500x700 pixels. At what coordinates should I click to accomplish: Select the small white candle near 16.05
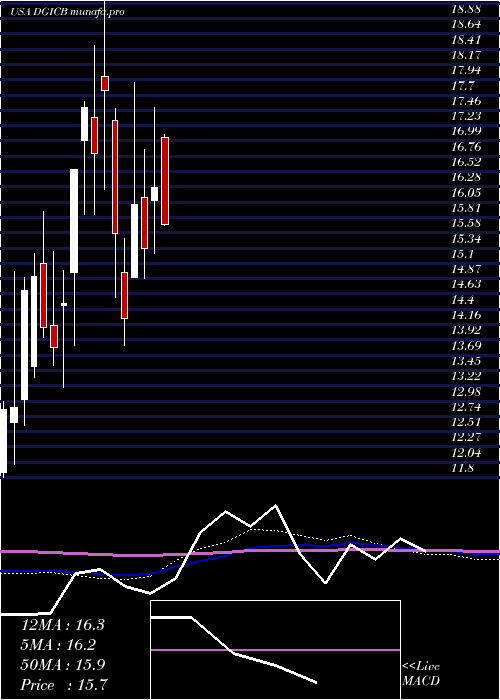[x=155, y=194]
